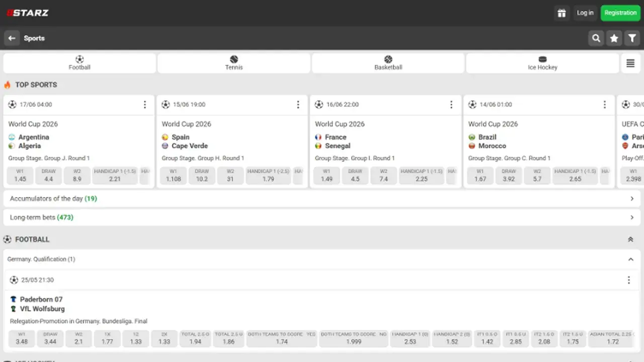Click the TOP SPORTS heading
The image size is (644, 362).
click(x=36, y=84)
